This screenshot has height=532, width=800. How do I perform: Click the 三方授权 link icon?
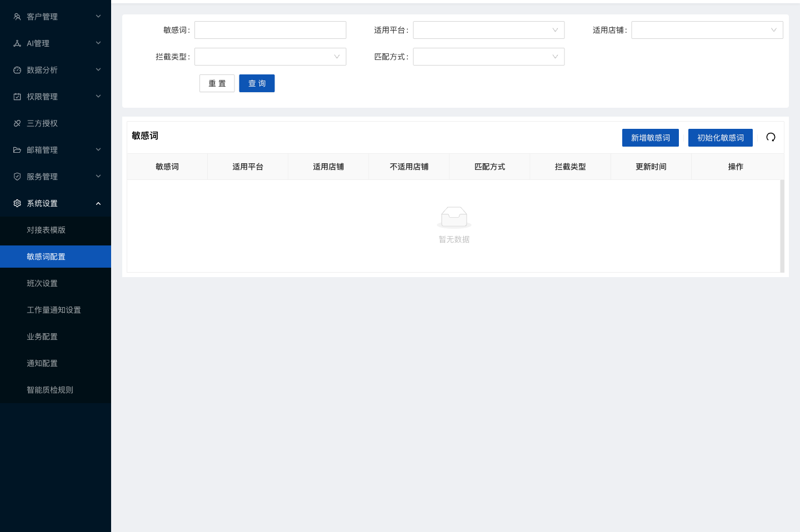click(x=17, y=123)
